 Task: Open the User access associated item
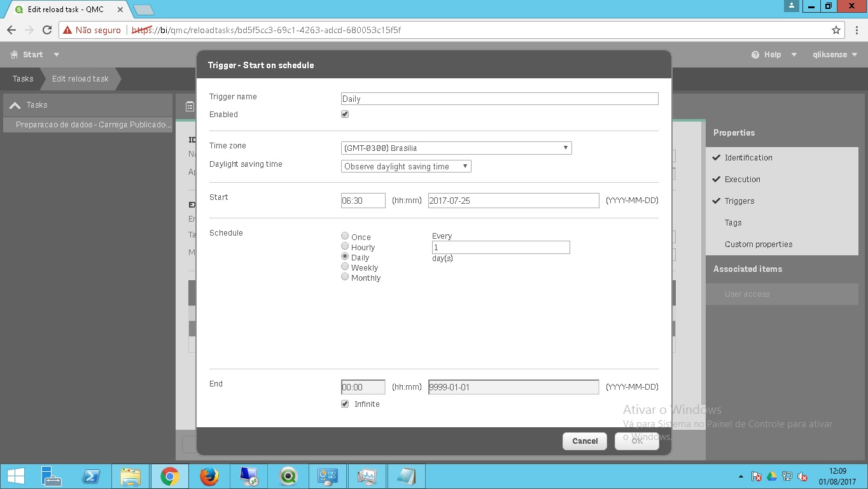click(782, 294)
